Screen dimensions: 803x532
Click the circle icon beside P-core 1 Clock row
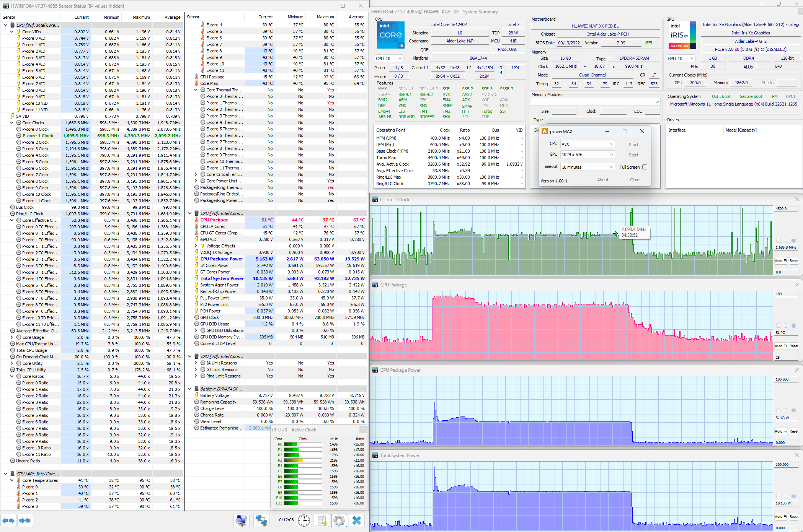(x=19, y=136)
